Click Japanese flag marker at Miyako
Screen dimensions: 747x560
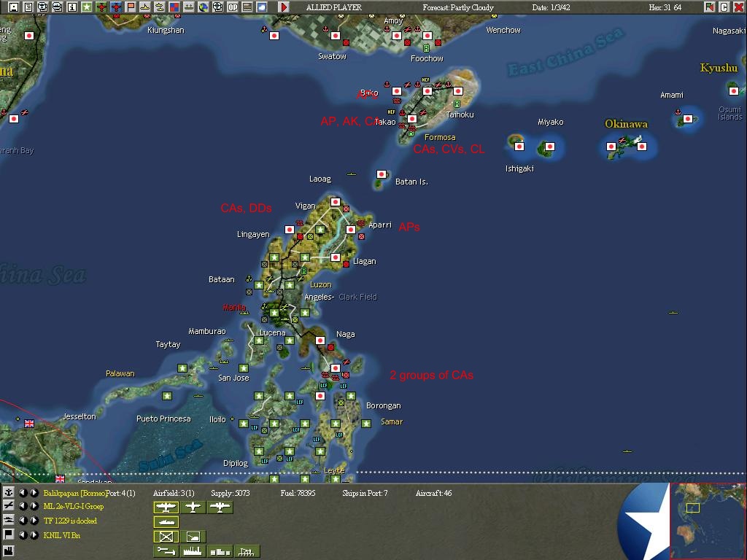pos(550,146)
